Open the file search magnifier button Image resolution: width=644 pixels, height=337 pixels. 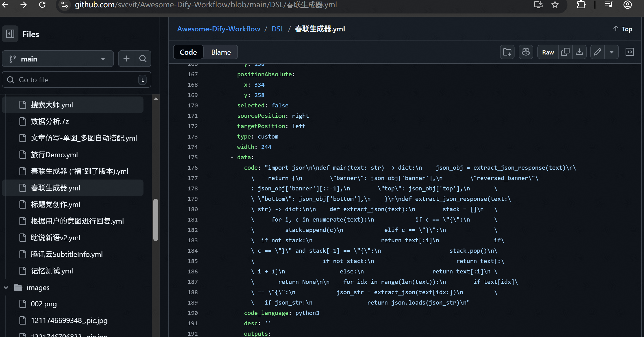point(143,59)
